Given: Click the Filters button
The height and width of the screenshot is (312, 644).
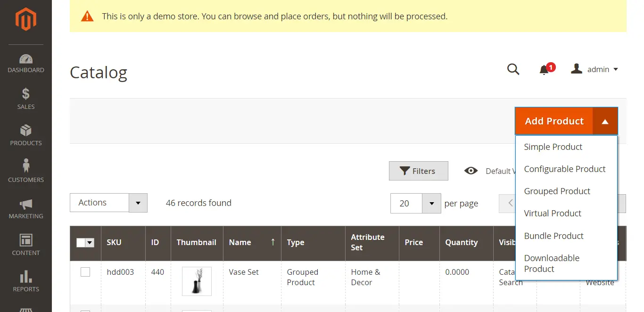Looking at the screenshot, I should (418, 171).
